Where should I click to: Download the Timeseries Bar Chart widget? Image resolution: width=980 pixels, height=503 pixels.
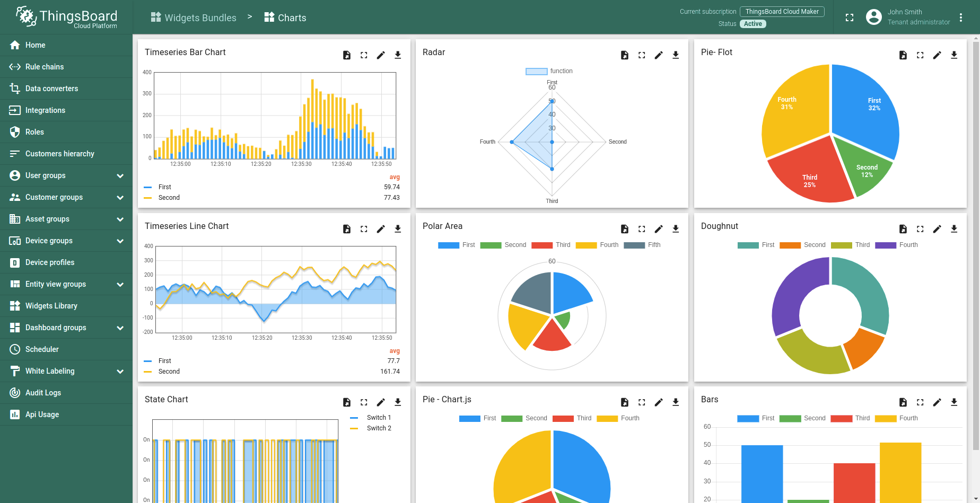point(398,55)
